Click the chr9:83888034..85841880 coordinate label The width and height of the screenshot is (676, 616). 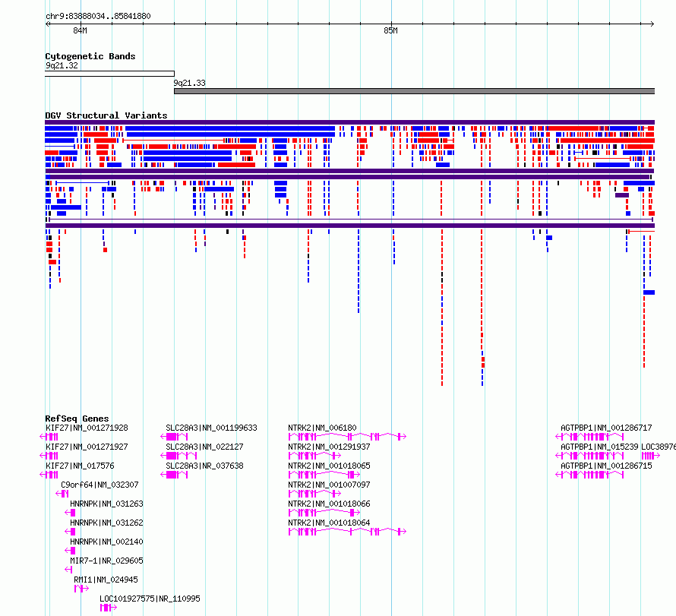[x=98, y=16]
